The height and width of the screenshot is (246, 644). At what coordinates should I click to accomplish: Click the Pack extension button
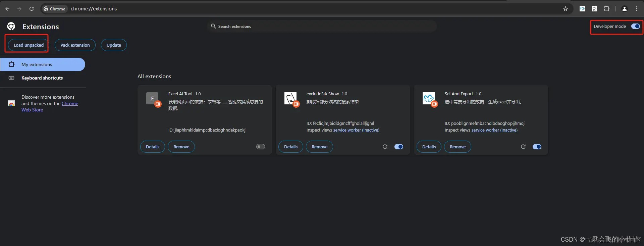point(75,45)
